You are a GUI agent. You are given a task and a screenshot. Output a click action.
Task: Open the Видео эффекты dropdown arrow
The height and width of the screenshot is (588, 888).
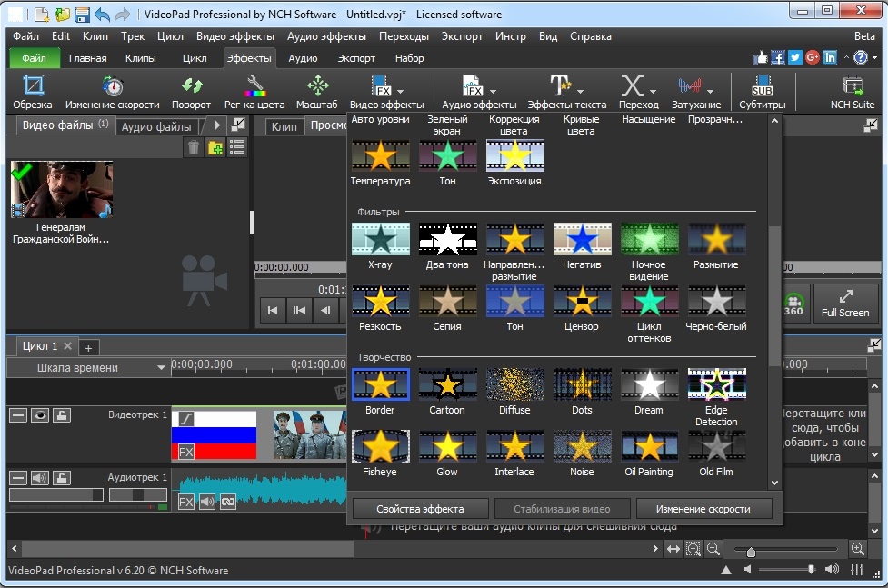point(399,90)
